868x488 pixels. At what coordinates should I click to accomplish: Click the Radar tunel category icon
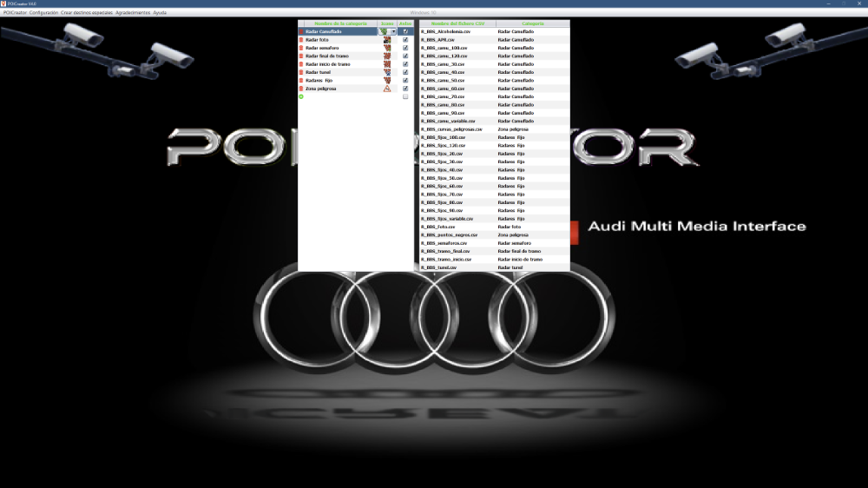(387, 73)
